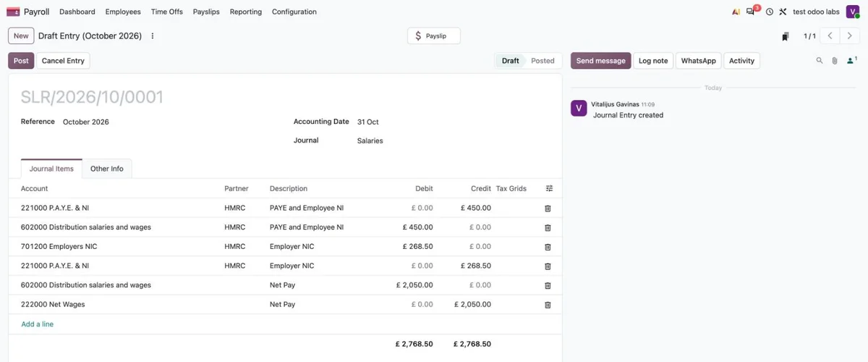This screenshot has height=362, width=868.
Task: Open the Employees menu
Action: point(123,12)
